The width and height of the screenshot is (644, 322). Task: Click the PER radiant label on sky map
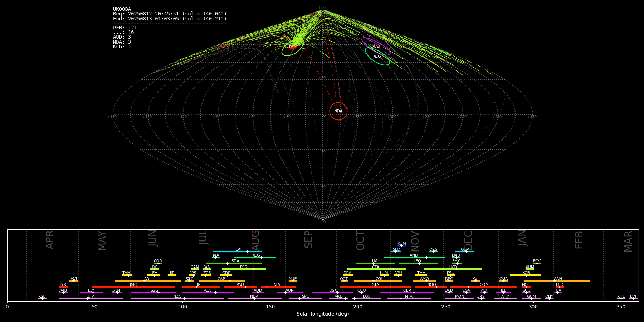[293, 47]
